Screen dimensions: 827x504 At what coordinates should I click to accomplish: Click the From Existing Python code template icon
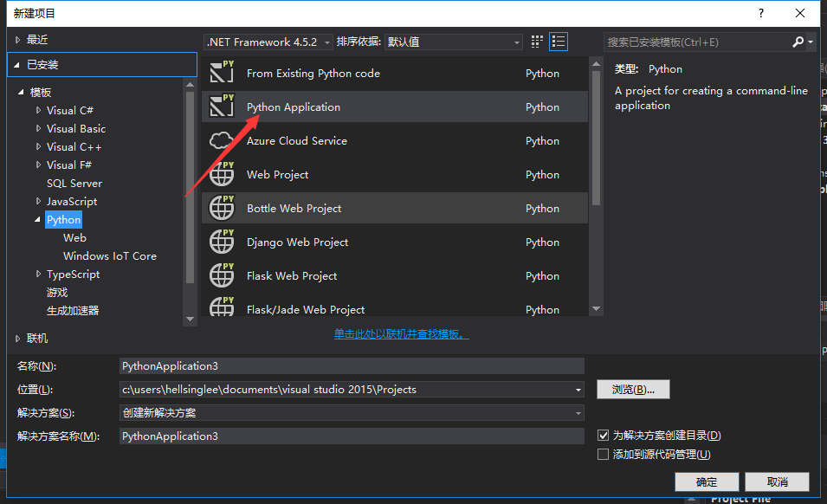point(222,72)
